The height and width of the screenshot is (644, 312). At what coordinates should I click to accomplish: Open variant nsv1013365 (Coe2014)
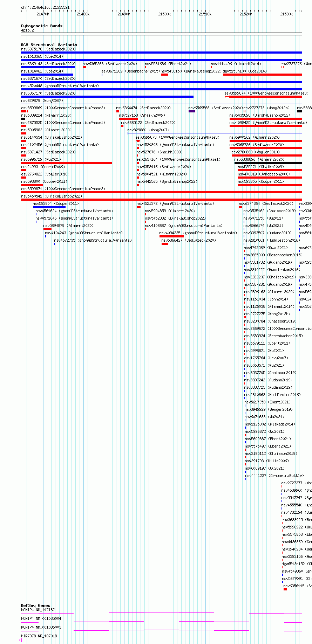(42, 56)
